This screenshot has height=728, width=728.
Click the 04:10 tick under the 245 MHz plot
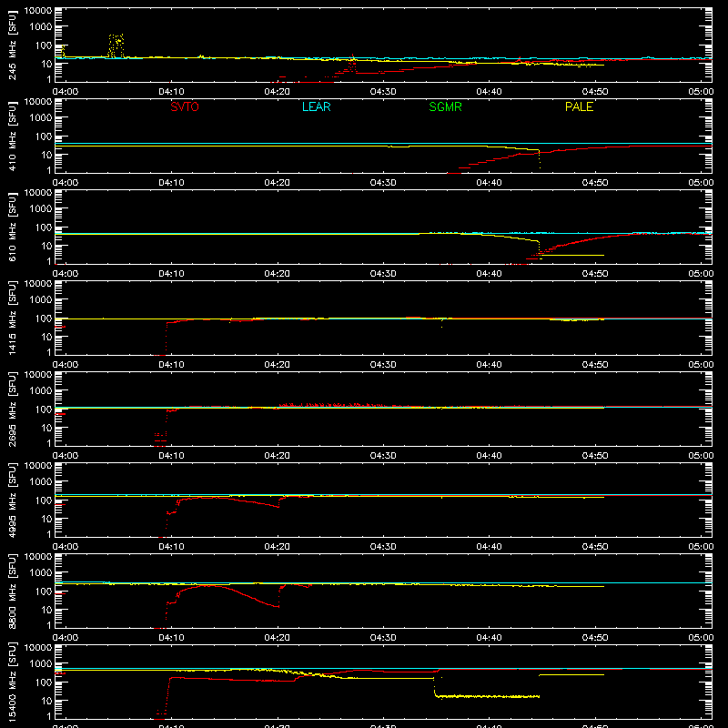[x=171, y=92]
